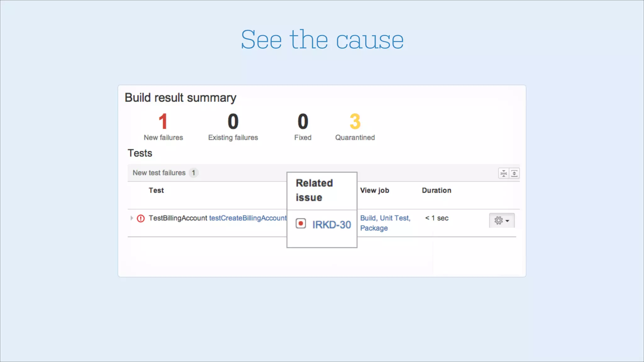Open the IRKD-30 related issue link

pos(331,225)
